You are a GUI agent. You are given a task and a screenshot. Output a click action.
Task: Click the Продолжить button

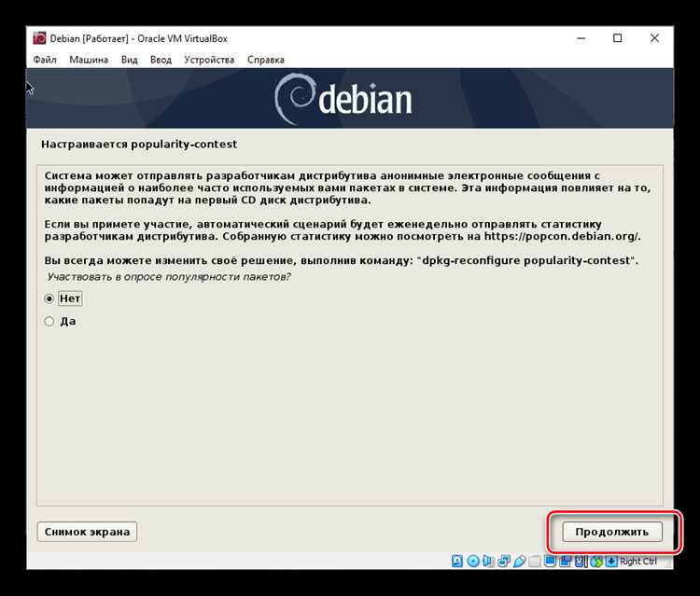[612, 532]
